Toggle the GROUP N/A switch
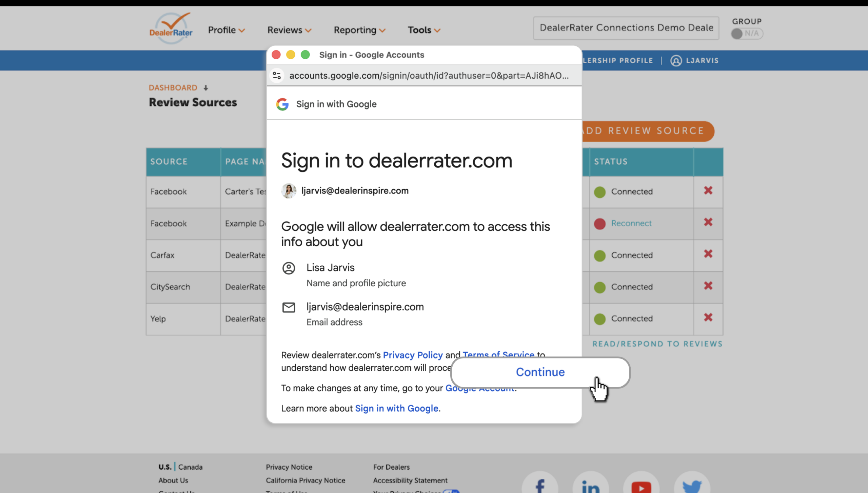 tap(747, 34)
